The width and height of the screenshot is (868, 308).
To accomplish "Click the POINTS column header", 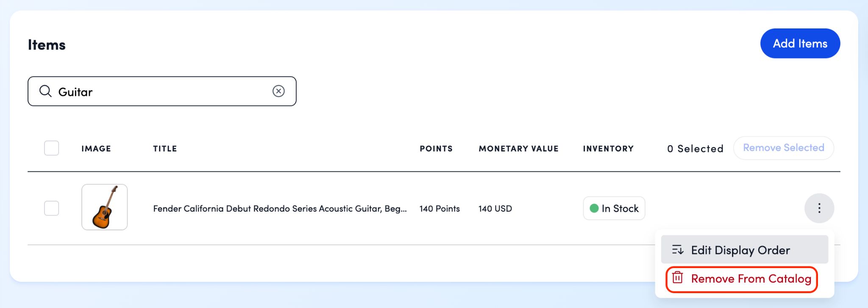I will click(436, 149).
